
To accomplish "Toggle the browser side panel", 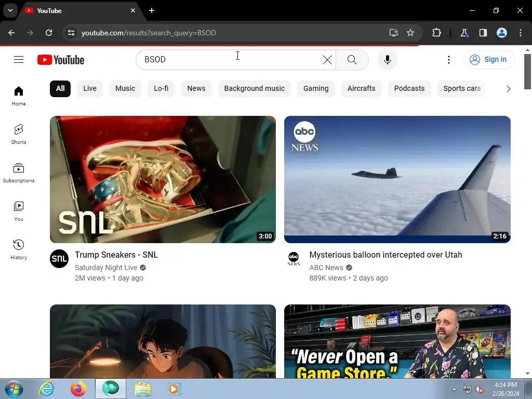I will point(483,33).
